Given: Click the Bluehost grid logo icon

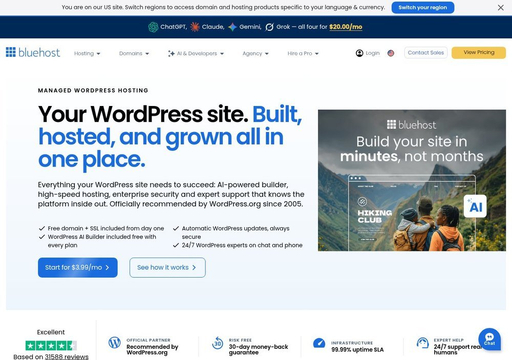Looking at the screenshot, I should pyautogui.click(x=11, y=52).
